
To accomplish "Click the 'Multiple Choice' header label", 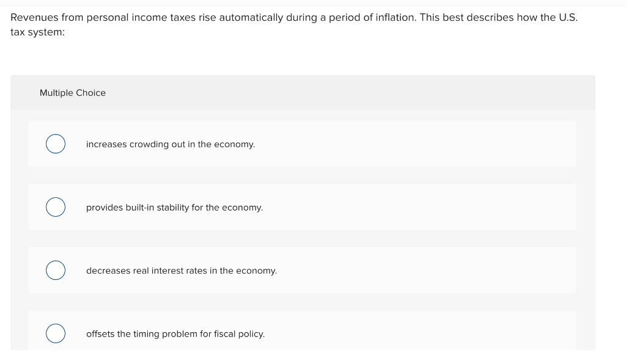I will [x=73, y=93].
